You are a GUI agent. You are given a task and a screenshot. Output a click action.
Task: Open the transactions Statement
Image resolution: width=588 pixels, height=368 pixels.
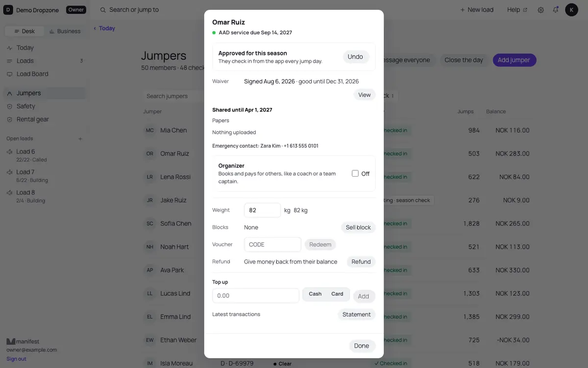(x=357, y=315)
